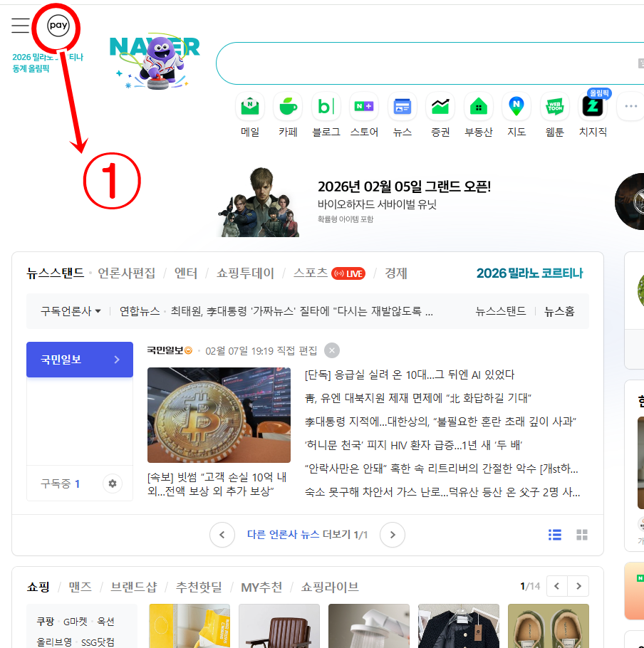Screen dimensions: 644x648
Task: Open the 웹툰 webtoon icon
Action: point(554,107)
